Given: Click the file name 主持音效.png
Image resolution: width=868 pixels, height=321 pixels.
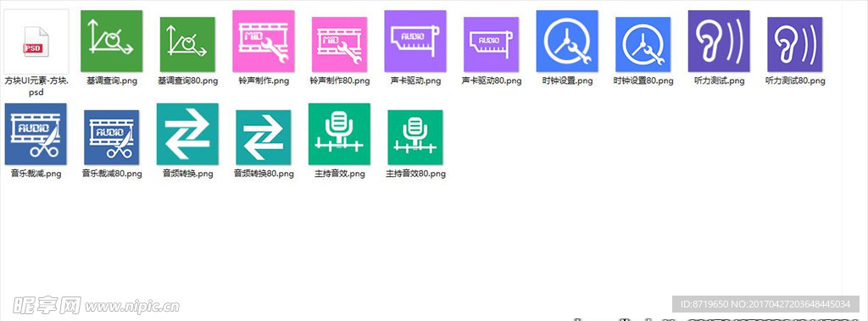Looking at the screenshot, I should coord(339,174).
